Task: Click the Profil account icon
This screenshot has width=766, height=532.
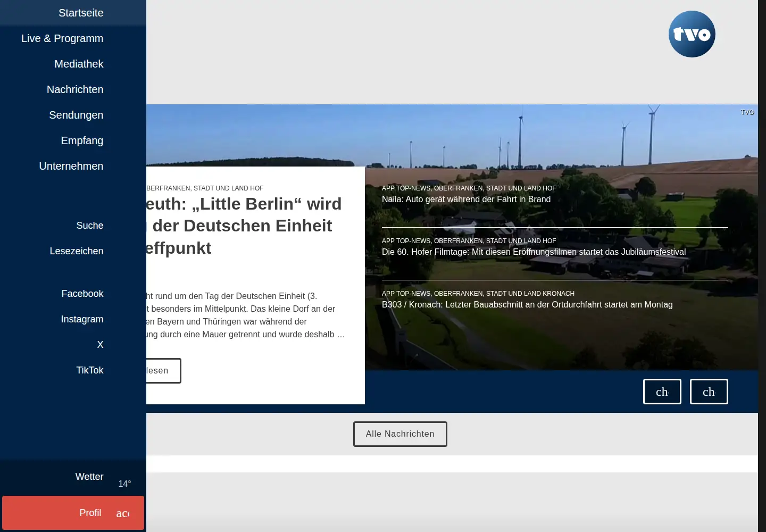Action: [123, 513]
